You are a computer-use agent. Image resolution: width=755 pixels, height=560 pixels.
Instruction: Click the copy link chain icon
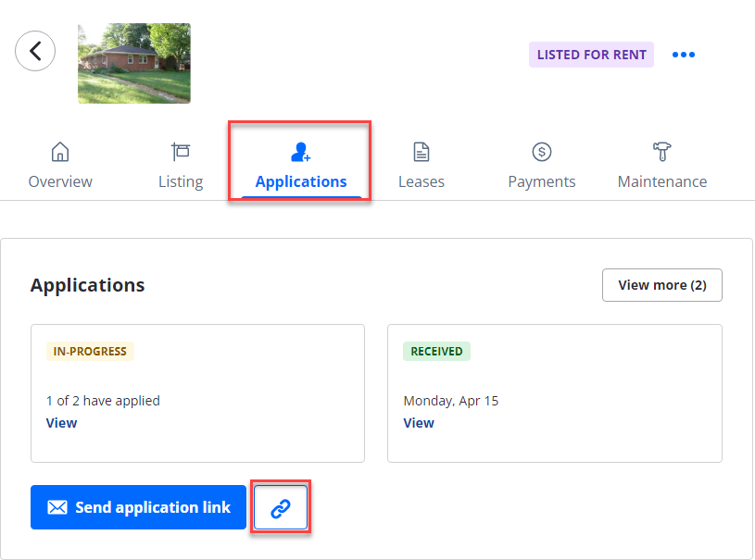281,507
